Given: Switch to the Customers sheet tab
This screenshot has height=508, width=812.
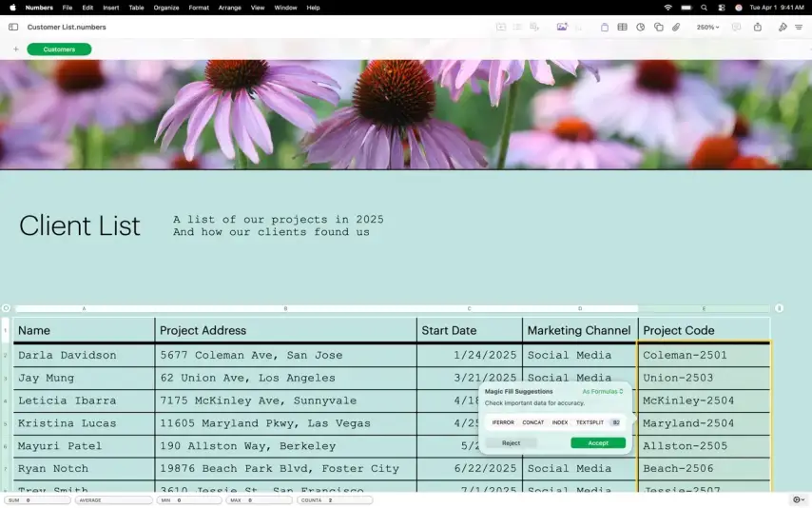Looking at the screenshot, I should click(x=59, y=49).
